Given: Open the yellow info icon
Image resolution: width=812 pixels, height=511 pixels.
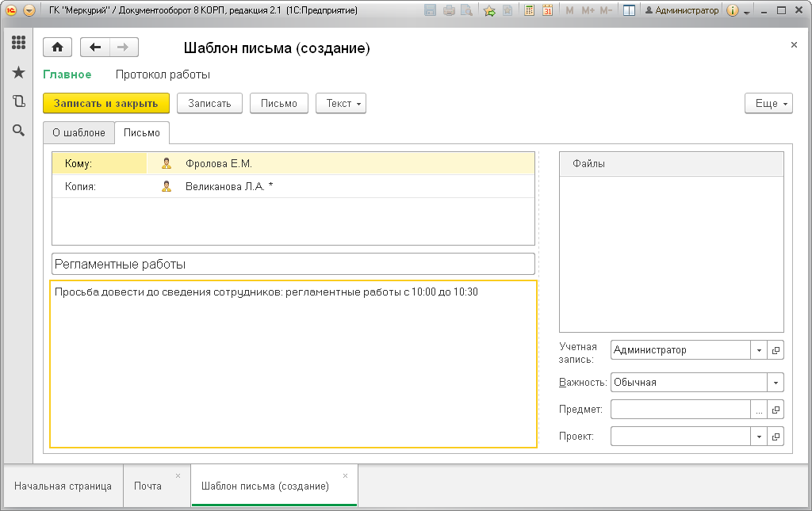Looking at the screenshot, I should [x=732, y=10].
